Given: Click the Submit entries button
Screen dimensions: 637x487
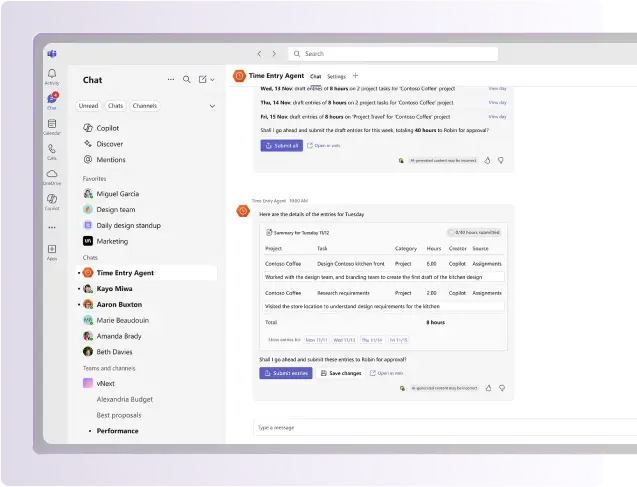Looking at the screenshot, I should click(x=285, y=373).
